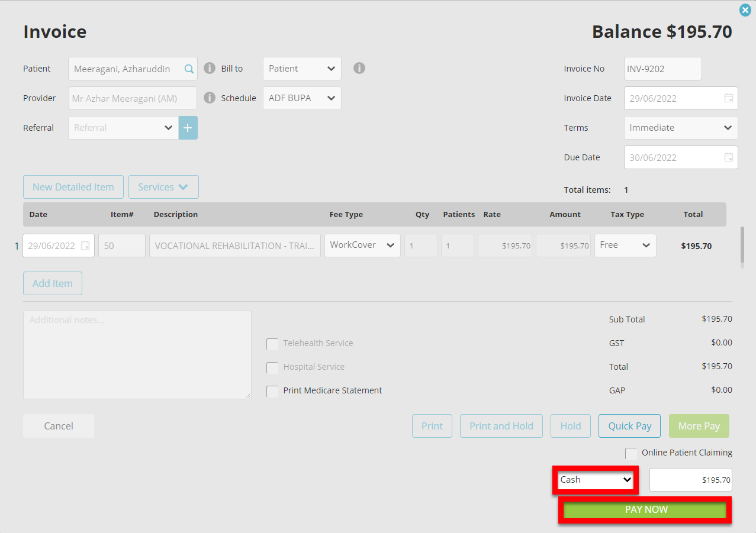The width and height of the screenshot is (756, 533).
Task: Click the Invoice No field INV-9202
Action: (663, 69)
